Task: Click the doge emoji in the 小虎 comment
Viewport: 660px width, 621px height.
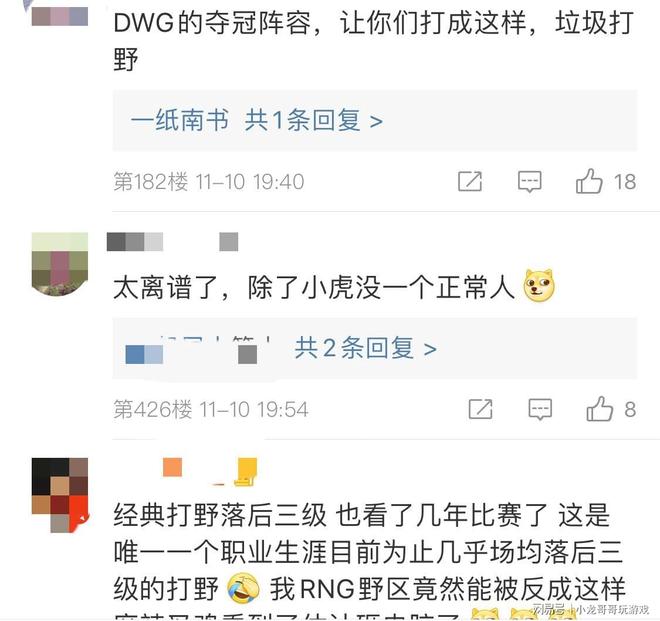Action: tap(539, 287)
